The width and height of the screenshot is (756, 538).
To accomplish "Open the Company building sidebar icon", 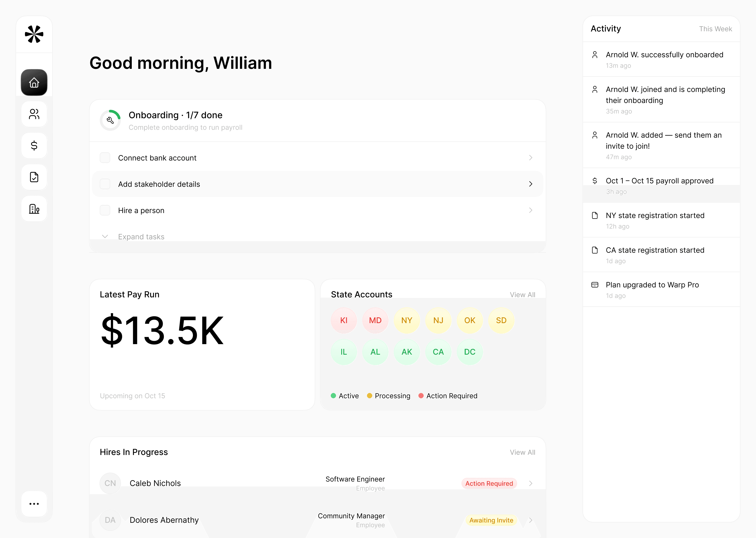I will click(34, 209).
